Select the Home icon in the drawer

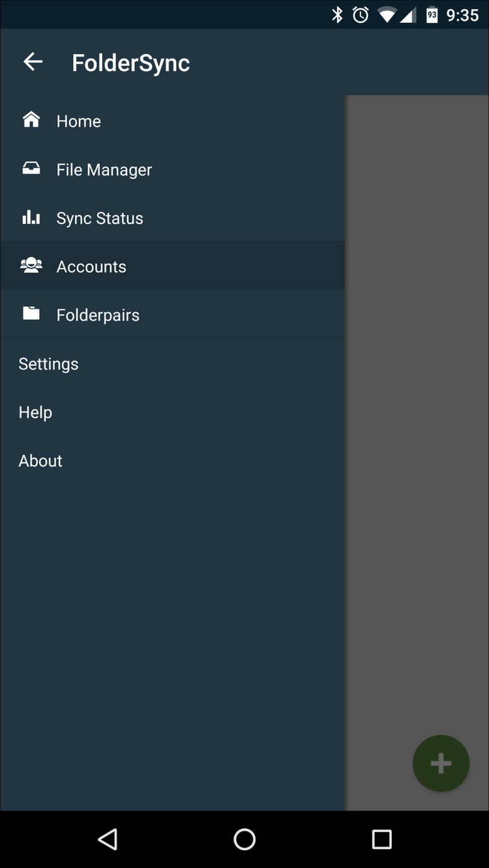31,121
